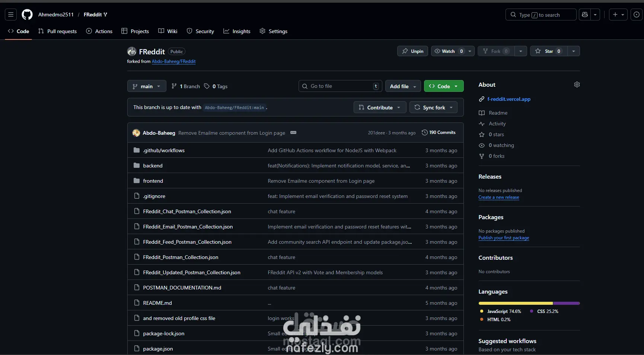The height and width of the screenshot is (355, 644).
Task: Open the Fork options dropdown arrow
Action: [520, 51]
